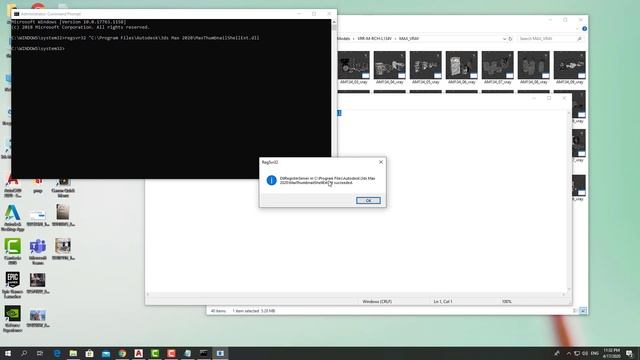Screen dimensions: 640x360
Task: Open the Mail app from the taskbar
Action: tap(106, 353)
